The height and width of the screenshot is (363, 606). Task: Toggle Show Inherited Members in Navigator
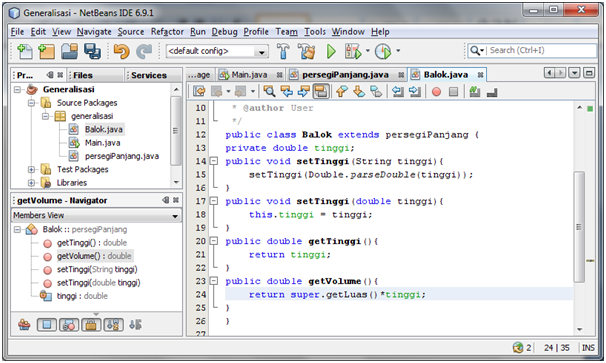[24, 324]
